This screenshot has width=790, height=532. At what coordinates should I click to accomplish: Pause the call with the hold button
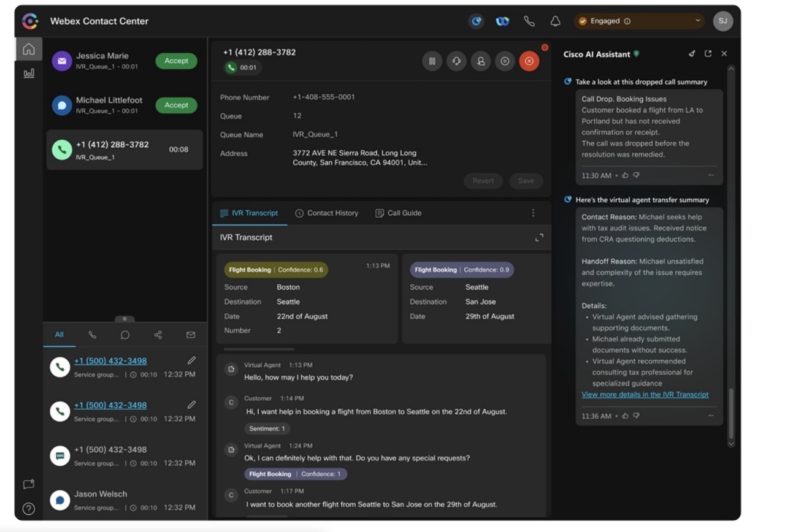click(432, 61)
